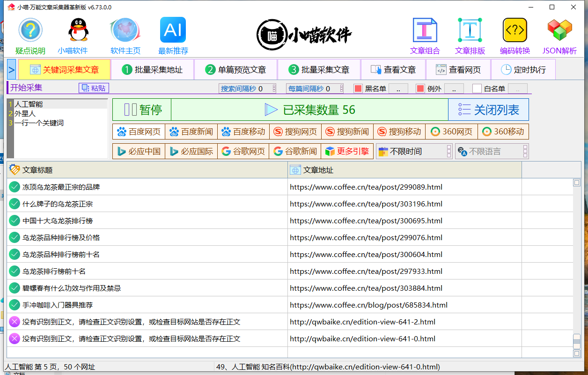Open 软件主页 globe icon
The image size is (588, 375).
[x=125, y=30]
